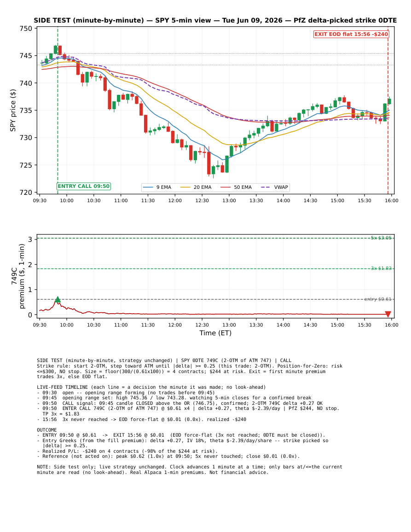Click the Realized P/L: -$240 line
Viewport: 411px width, 532px height.
pyautogui.click(x=127, y=451)
